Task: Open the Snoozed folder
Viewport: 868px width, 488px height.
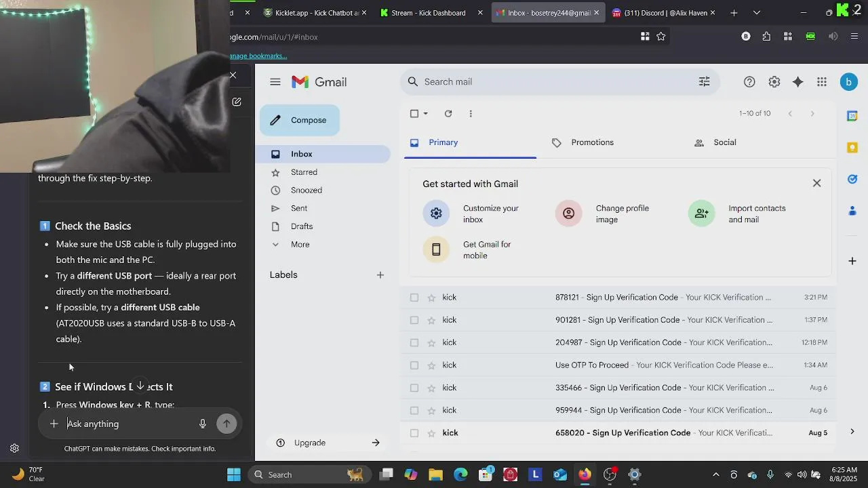Action: pyautogui.click(x=307, y=190)
